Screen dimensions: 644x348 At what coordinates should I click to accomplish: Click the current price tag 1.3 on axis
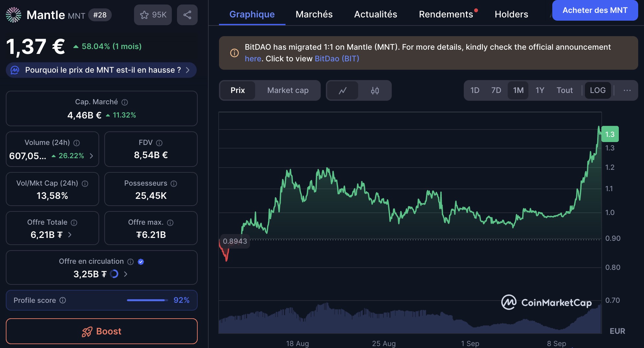[610, 134]
